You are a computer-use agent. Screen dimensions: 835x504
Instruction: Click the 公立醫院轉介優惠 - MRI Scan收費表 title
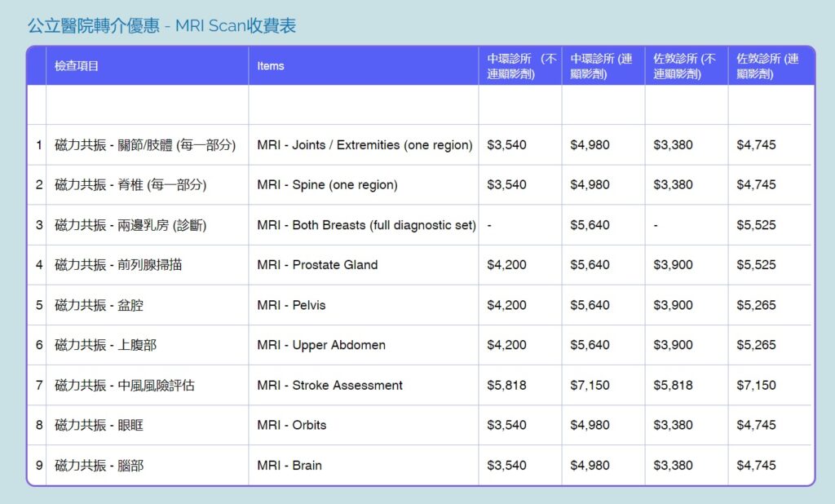coord(162,25)
